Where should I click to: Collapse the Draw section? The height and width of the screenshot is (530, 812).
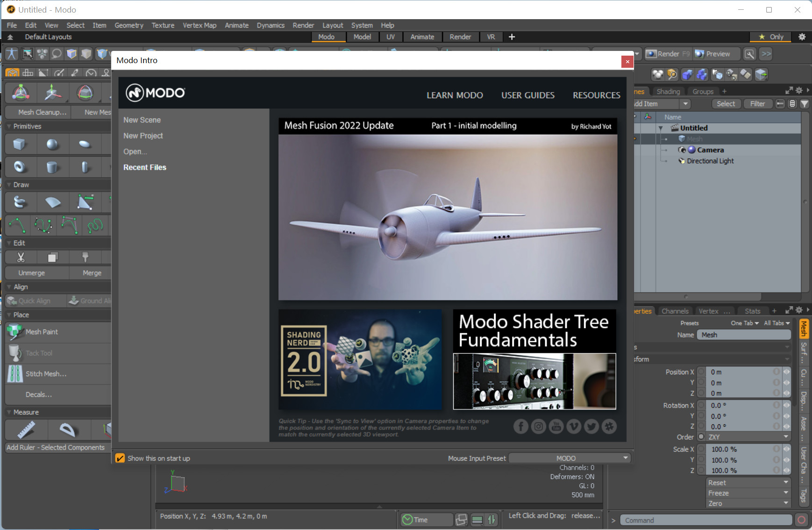9,185
